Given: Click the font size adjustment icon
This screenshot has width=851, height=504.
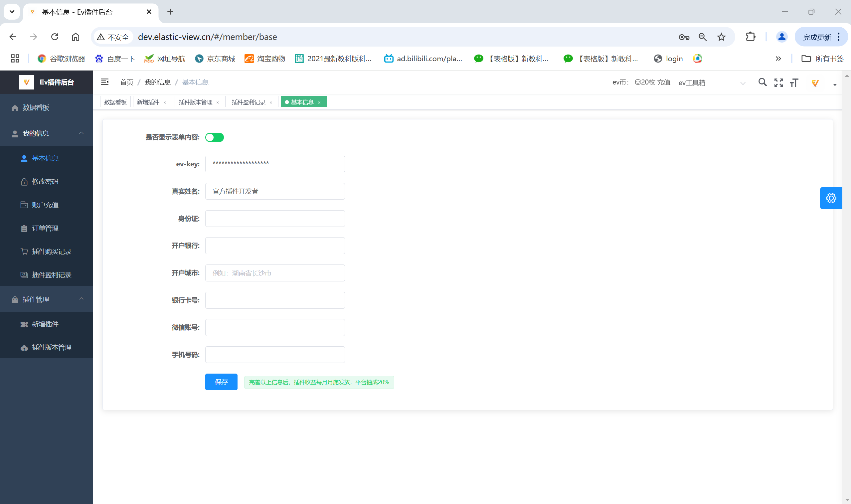Looking at the screenshot, I should 794,83.
